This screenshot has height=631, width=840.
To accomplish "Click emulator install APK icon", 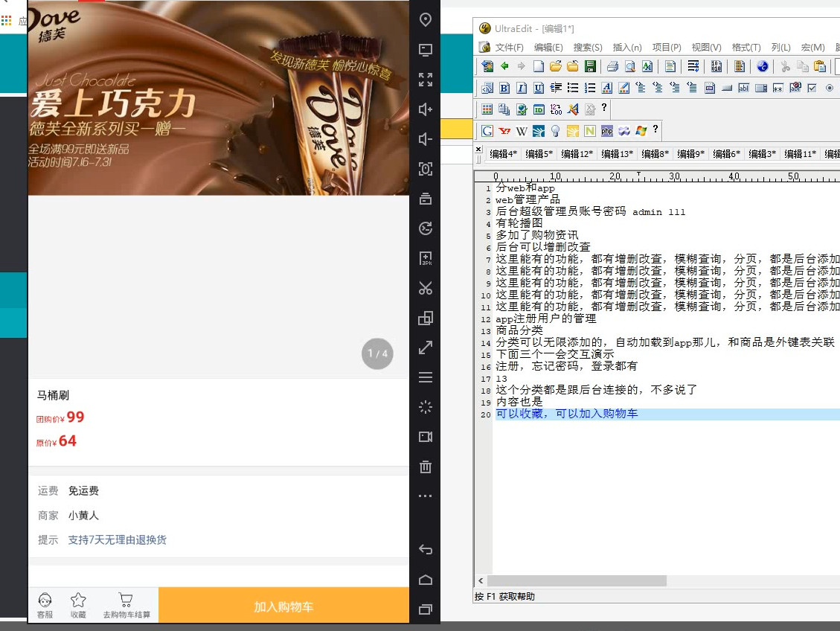I will click(426, 258).
